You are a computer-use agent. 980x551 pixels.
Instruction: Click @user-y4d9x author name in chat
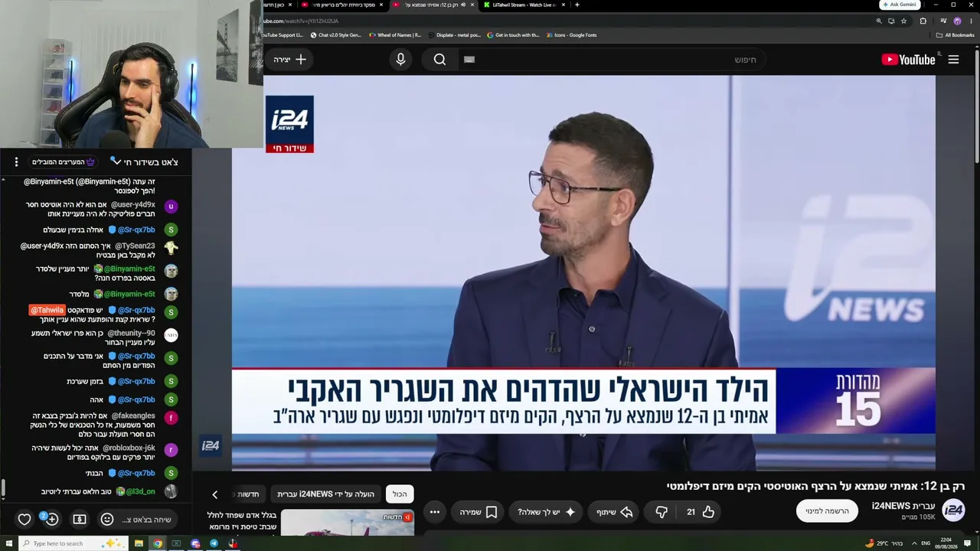pyautogui.click(x=133, y=205)
